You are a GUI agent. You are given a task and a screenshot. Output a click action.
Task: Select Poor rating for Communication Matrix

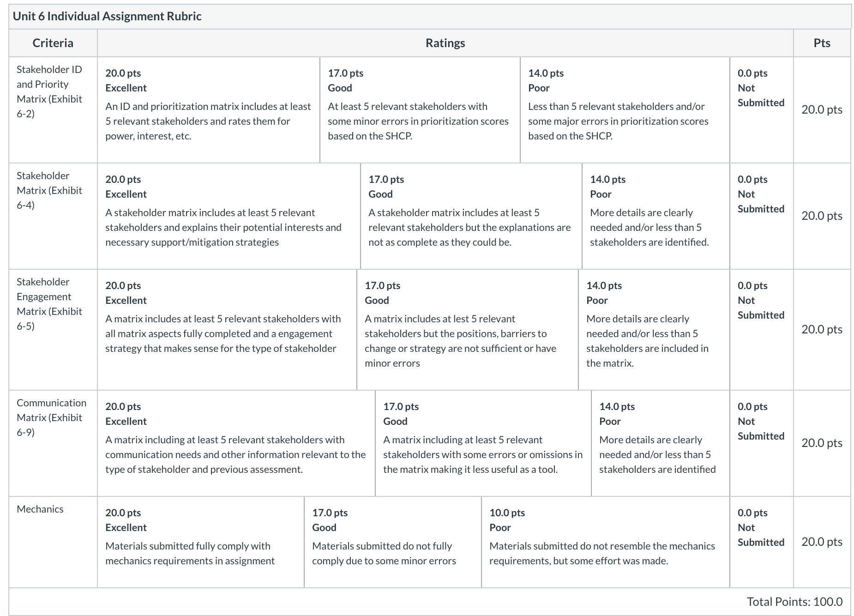(661, 443)
